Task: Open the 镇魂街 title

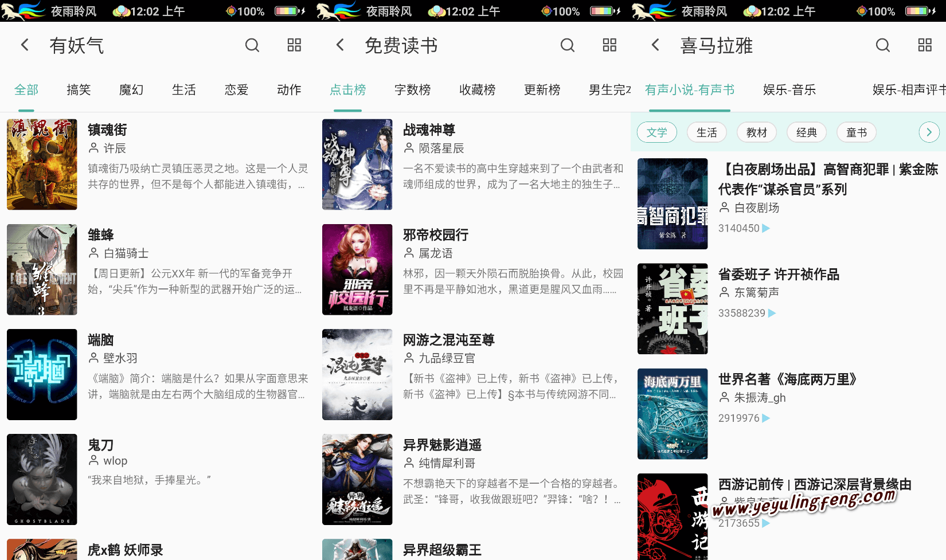Action: [x=107, y=130]
